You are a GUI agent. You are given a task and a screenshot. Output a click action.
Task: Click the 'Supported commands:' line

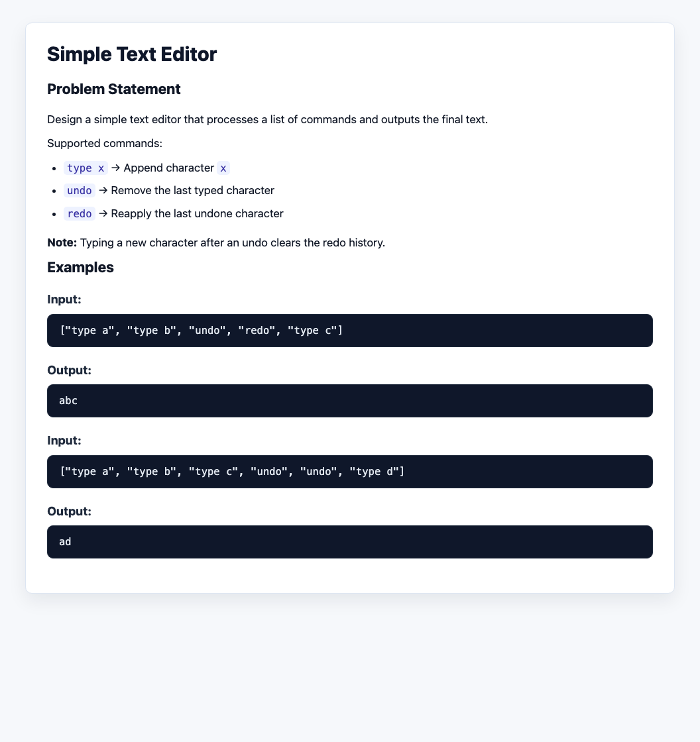point(105,143)
